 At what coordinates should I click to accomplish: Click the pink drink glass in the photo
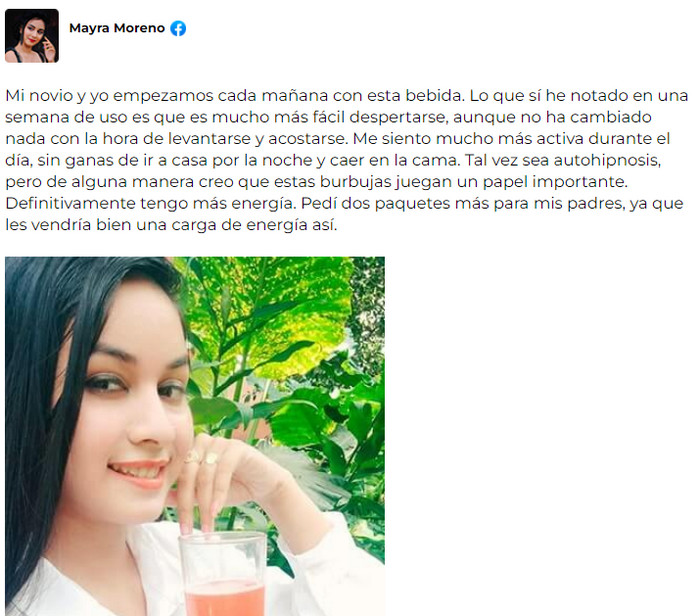click(223, 576)
